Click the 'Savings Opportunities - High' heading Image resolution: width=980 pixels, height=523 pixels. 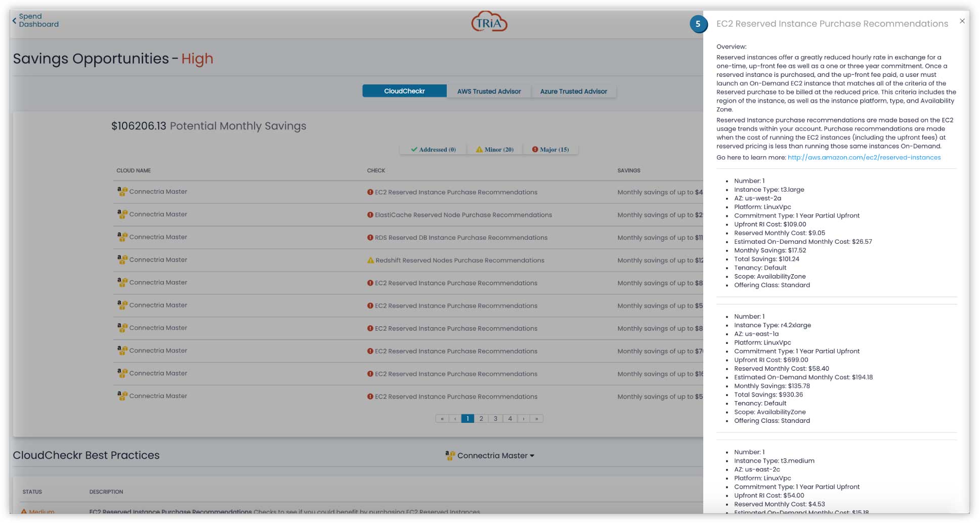113,59
